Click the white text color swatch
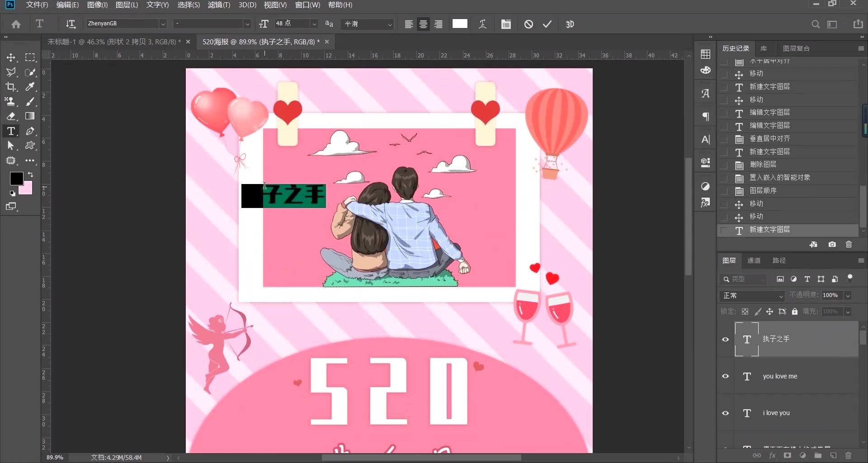The width and height of the screenshot is (868, 463). (460, 24)
